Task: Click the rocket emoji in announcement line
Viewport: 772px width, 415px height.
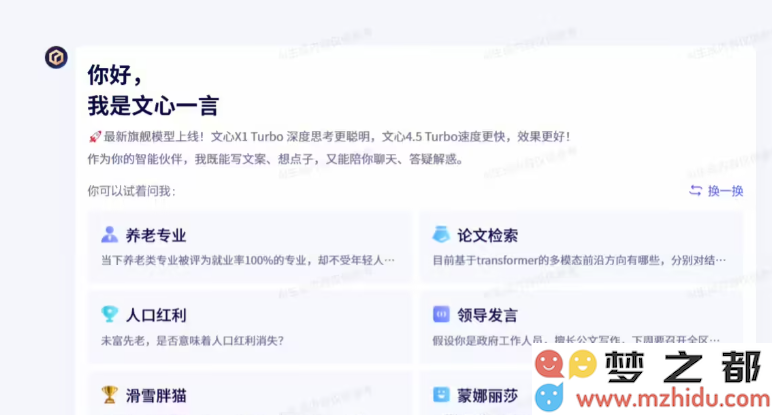Action: coord(95,137)
